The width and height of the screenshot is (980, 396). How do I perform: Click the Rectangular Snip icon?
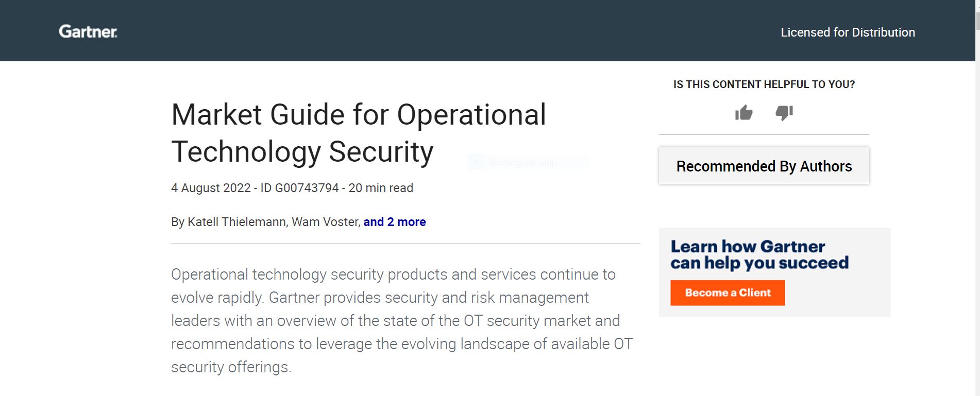click(x=477, y=162)
